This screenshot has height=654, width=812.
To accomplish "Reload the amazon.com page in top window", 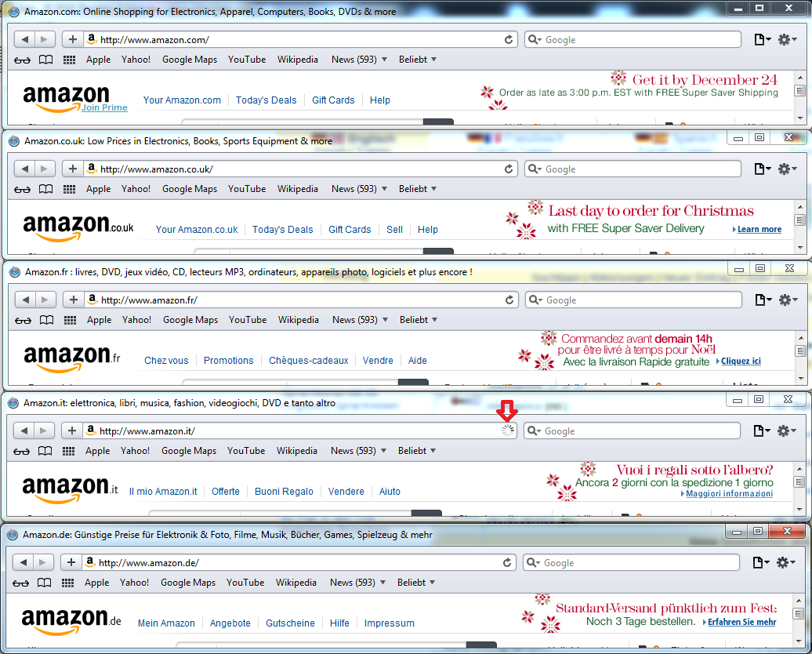I will click(509, 39).
